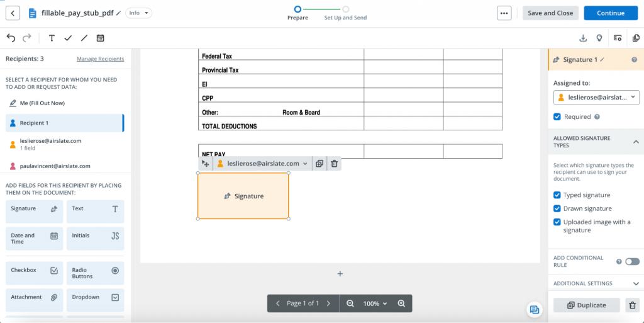Image resolution: width=644 pixels, height=323 pixels.
Task: Select the text tool in toolbar
Action: click(x=52, y=38)
